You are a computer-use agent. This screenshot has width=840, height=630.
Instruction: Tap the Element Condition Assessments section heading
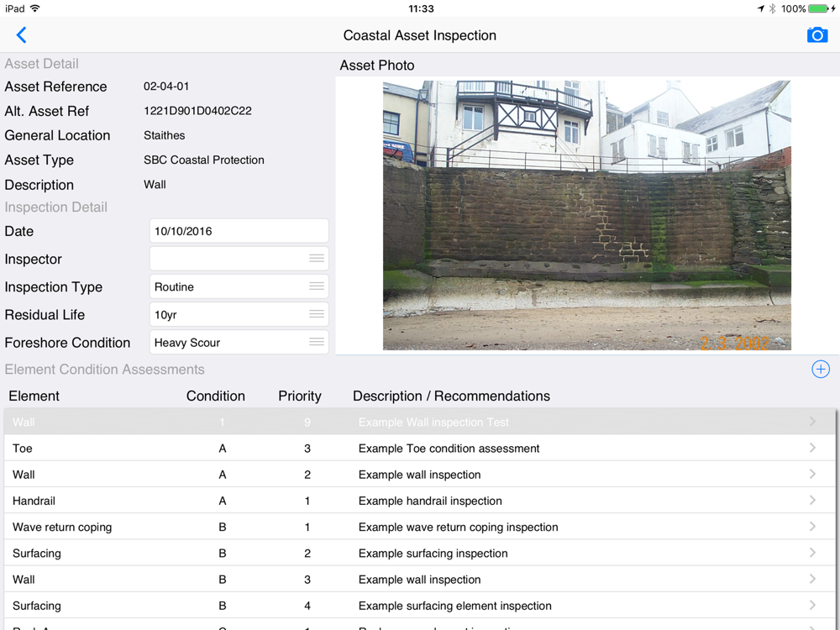pos(104,370)
